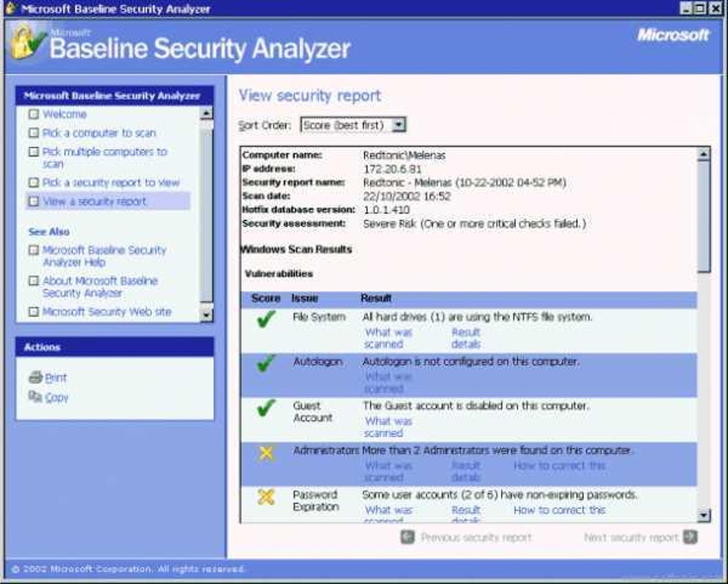Screen dimensions: 728x584
Task: Open the Sort Order dropdown
Action: 398,124
